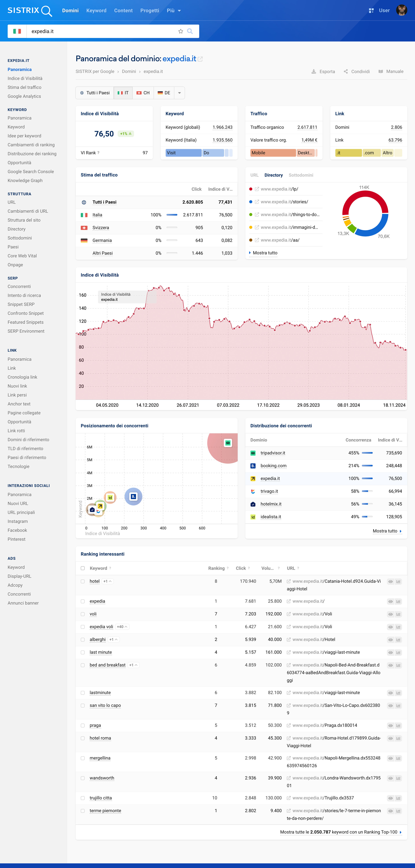
Task: Click the Mobile traffic bar segment
Action: tap(273, 153)
